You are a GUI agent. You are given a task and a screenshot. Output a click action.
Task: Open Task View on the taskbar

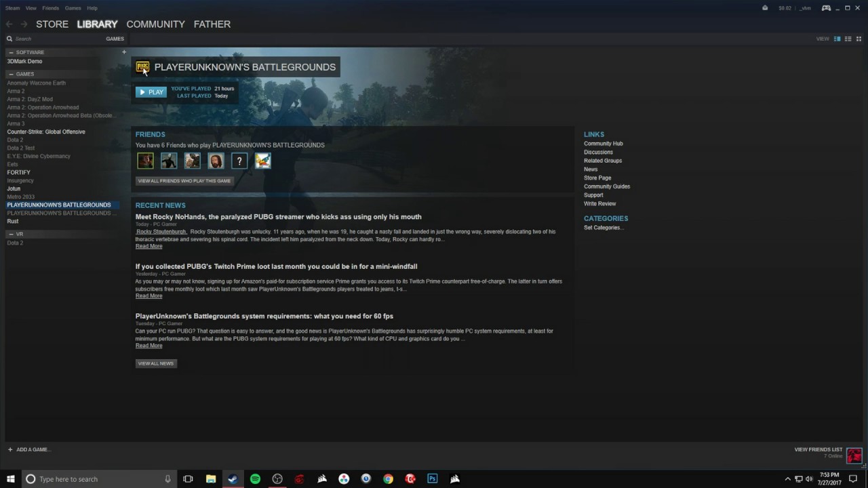(188, 479)
